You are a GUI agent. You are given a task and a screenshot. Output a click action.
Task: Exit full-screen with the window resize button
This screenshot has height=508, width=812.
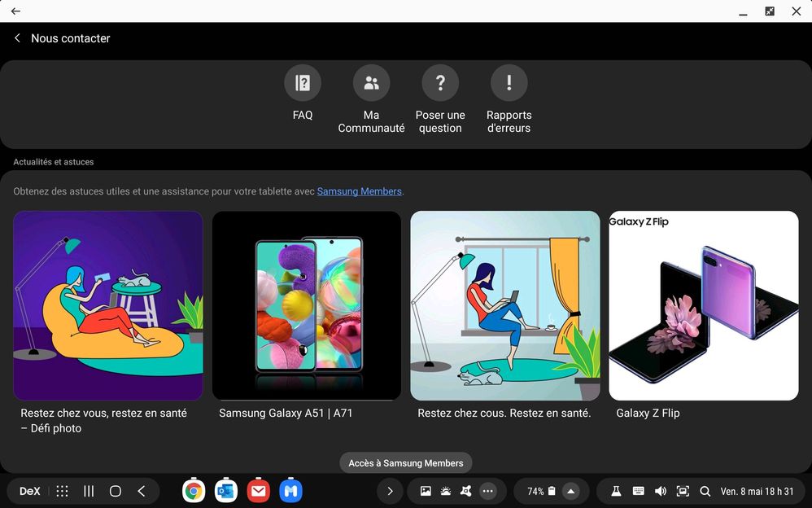(770, 11)
